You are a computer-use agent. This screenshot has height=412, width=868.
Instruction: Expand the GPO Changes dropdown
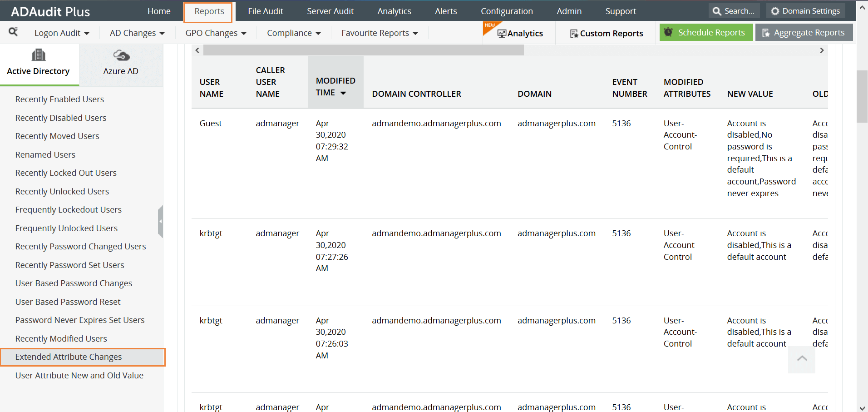coord(216,33)
